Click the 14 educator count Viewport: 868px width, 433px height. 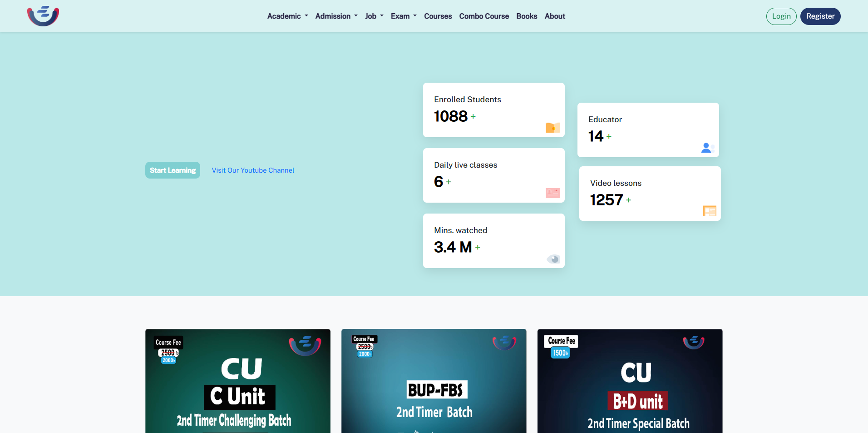596,136
